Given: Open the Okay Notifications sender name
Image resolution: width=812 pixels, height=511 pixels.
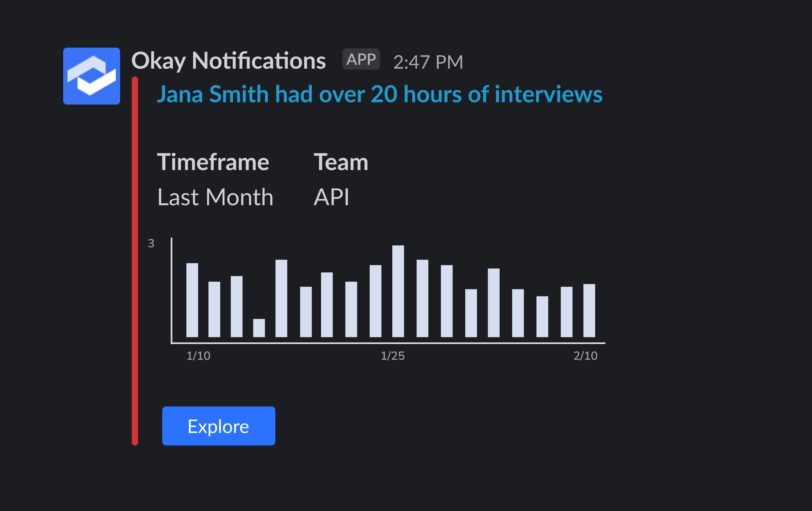Looking at the screenshot, I should (x=229, y=61).
